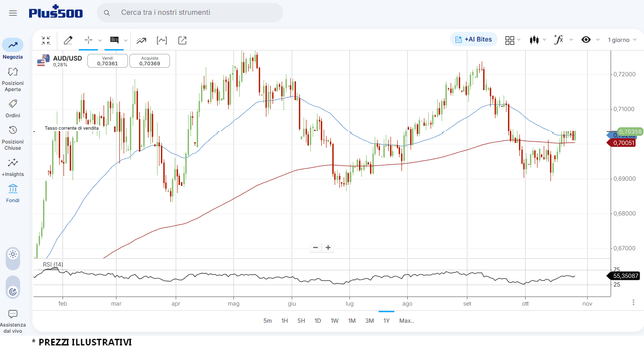Open the three-dot chart options menu
This screenshot has width=644, height=348.
[x=633, y=302]
